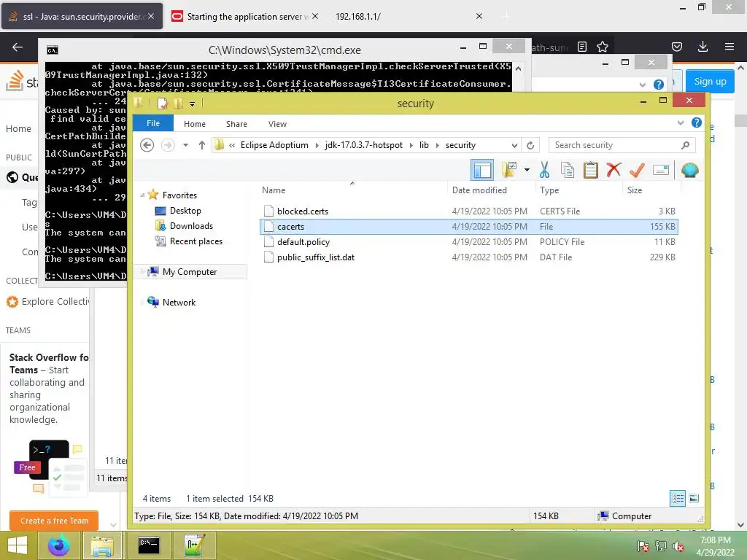747x560 pixels.
Task: Expand address bar history dropdown
Action: click(x=514, y=145)
